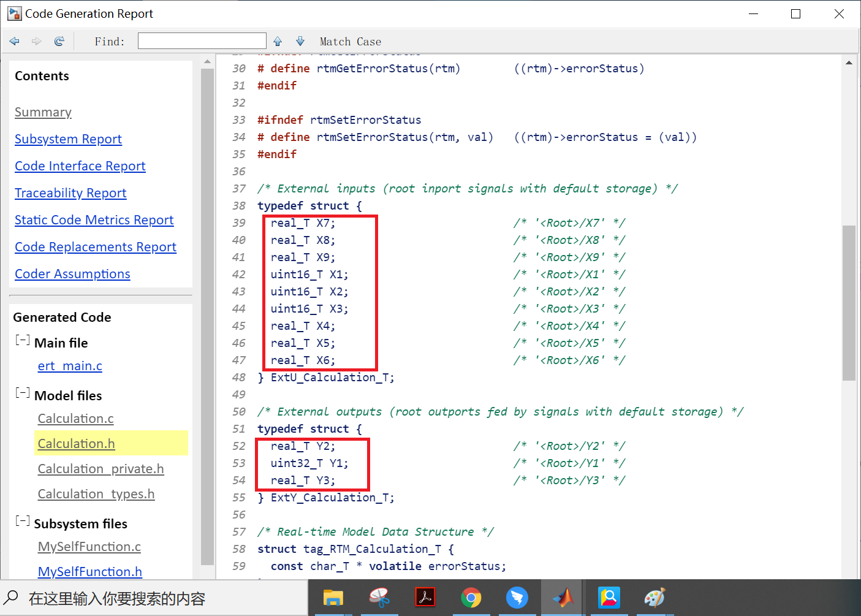Open Calculation_private.h file
Viewport: 861px width, 616px height.
tap(101, 469)
